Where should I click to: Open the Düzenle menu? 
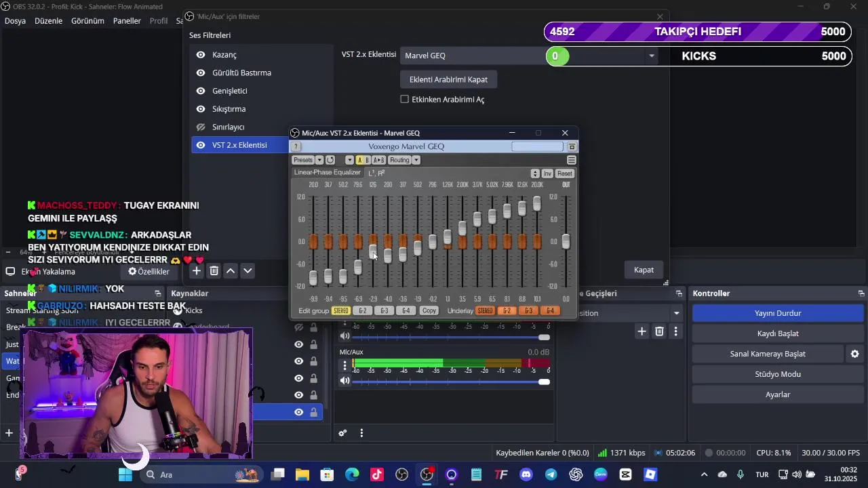pyautogui.click(x=48, y=21)
